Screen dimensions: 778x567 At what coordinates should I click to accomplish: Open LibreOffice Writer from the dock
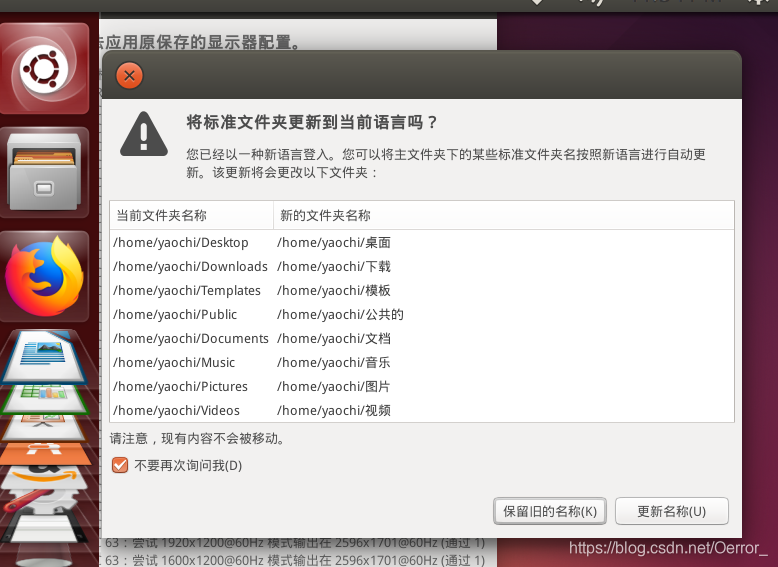tap(45, 356)
